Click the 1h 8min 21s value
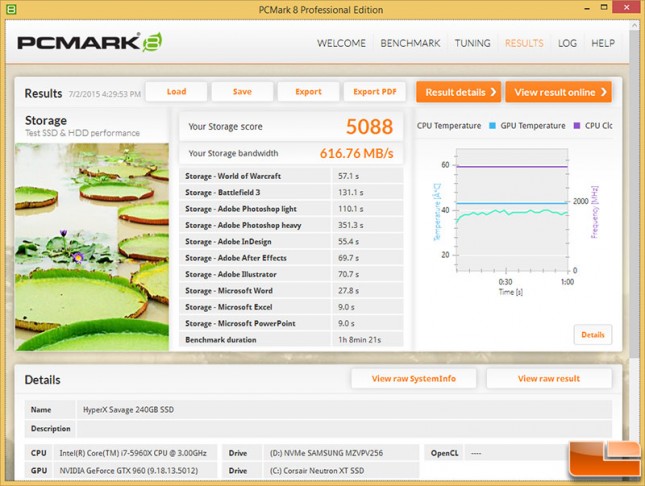This screenshot has height=486, width=645. (360, 340)
